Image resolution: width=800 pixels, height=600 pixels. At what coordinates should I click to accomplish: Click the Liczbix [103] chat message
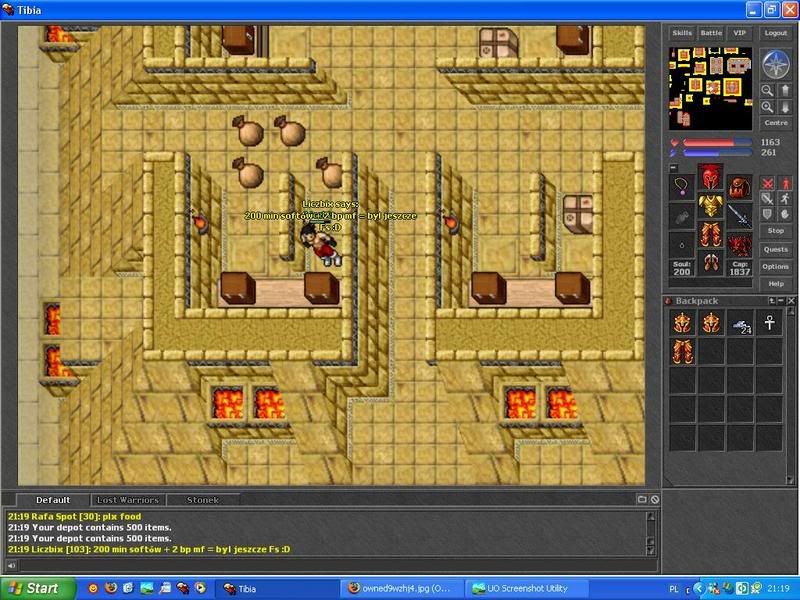coord(149,549)
